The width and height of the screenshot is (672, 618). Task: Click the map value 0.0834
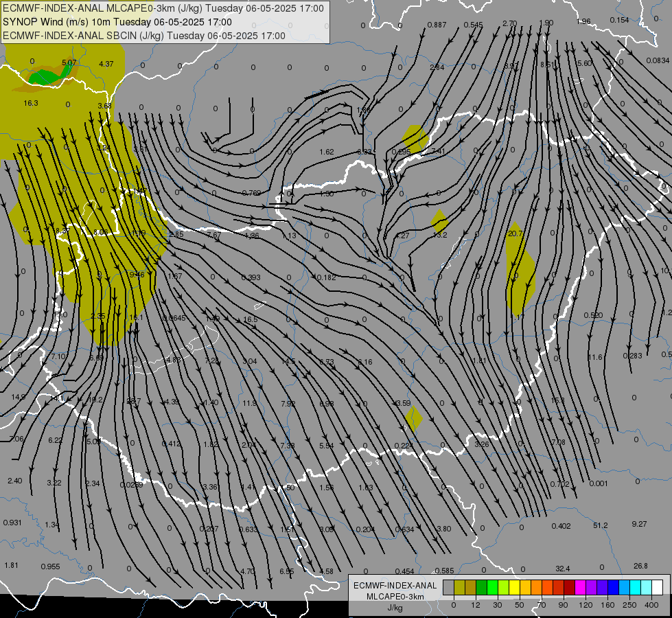[658, 60]
